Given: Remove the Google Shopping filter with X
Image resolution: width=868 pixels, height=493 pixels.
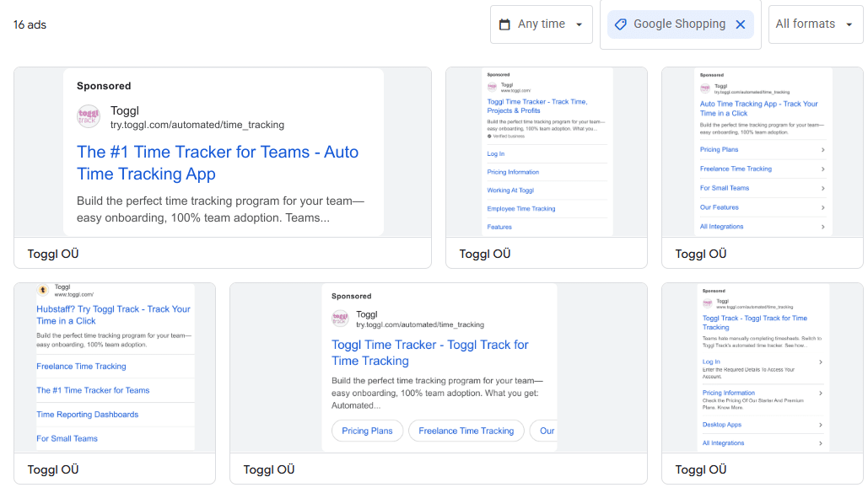Looking at the screenshot, I should click(x=740, y=24).
